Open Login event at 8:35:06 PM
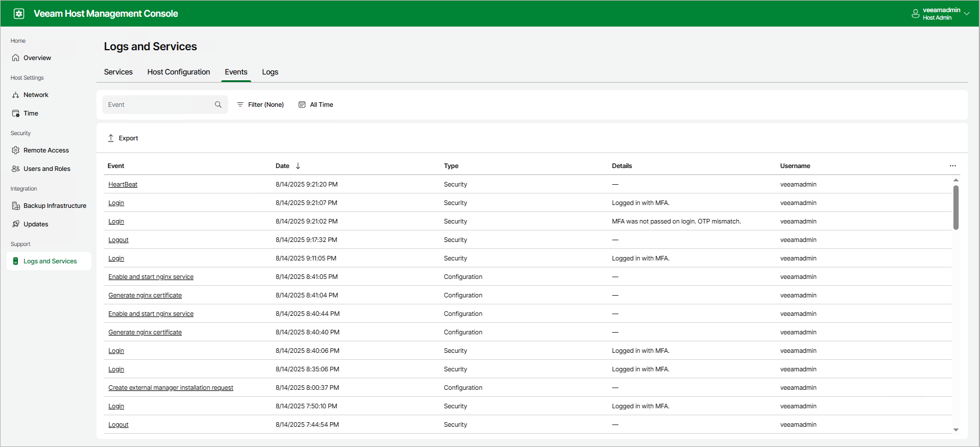This screenshot has width=980, height=447. coord(116,369)
